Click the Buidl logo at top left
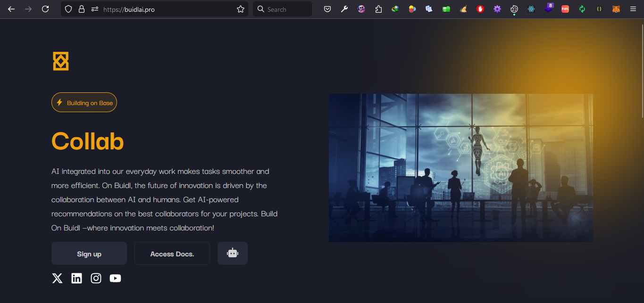Screen dimensions: 644x303 tap(61, 62)
